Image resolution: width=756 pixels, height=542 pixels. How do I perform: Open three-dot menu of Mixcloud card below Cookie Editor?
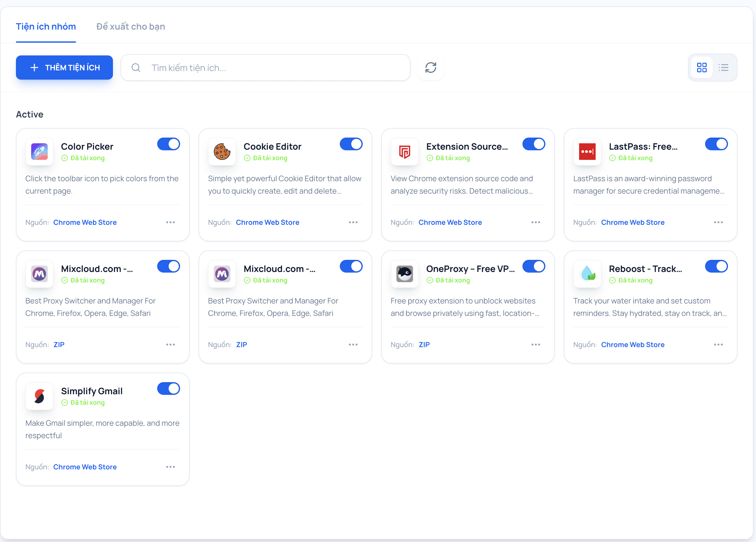click(353, 345)
